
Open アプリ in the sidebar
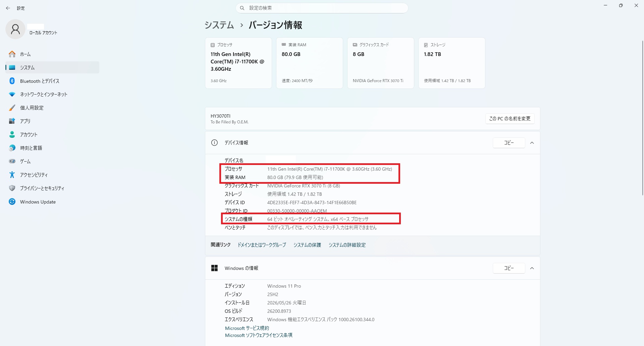[x=52, y=121]
